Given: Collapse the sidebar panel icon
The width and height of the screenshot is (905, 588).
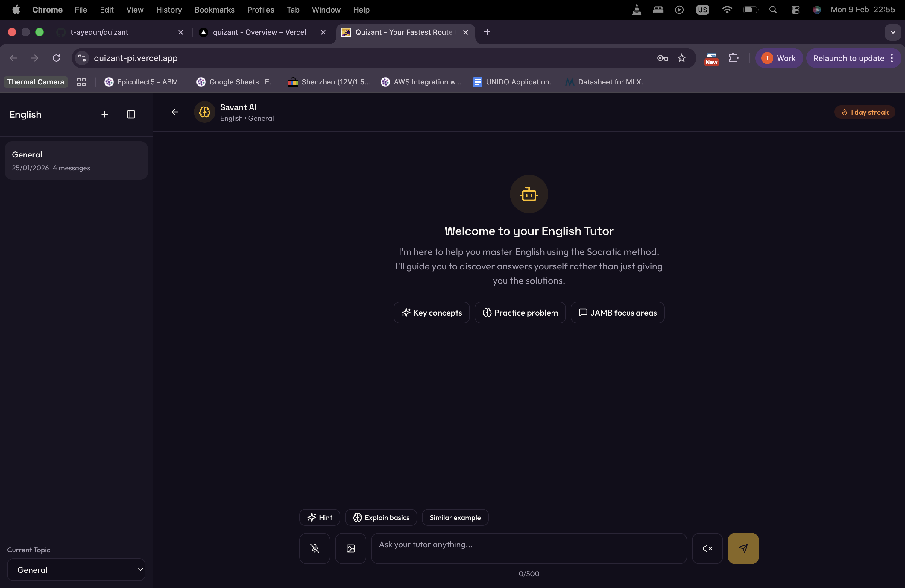Looking at the screenshot, I should (131, 114).
